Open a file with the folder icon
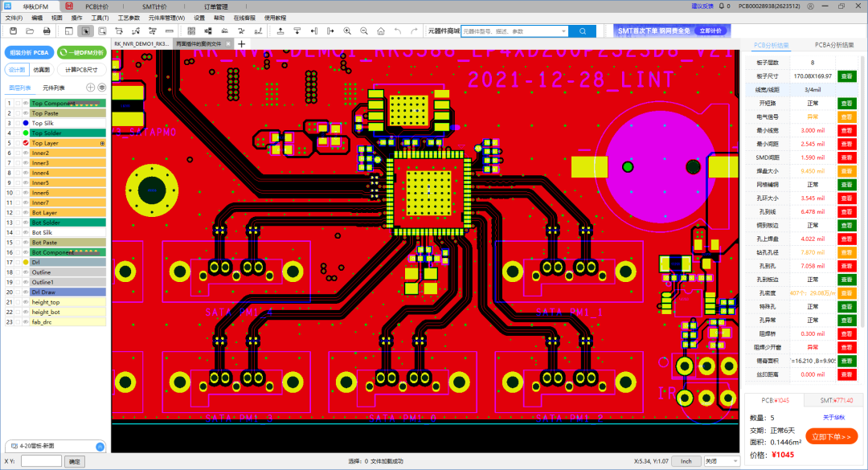 30,31
